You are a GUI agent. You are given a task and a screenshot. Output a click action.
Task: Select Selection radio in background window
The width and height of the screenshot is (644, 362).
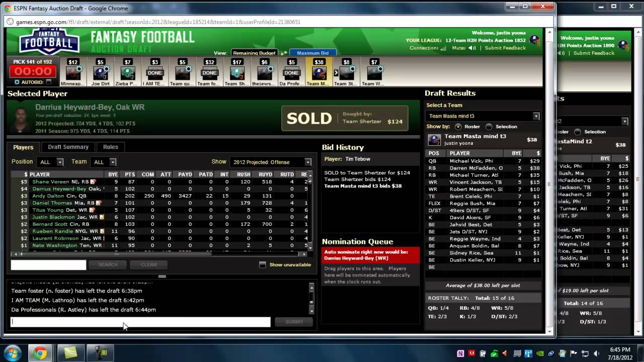coord(578,132)
